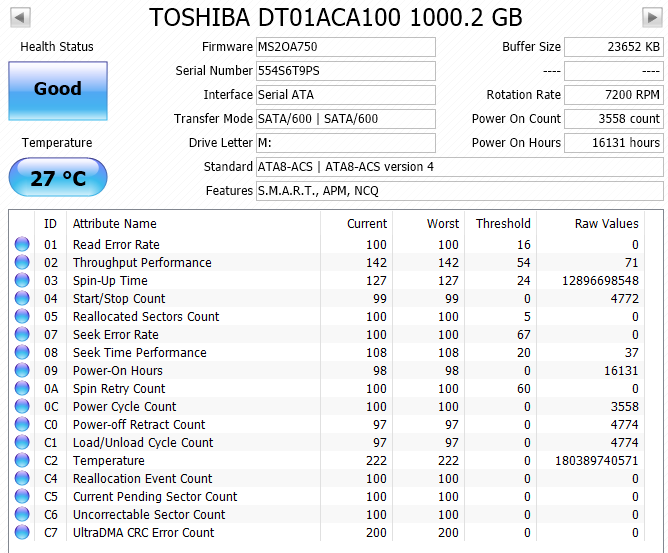Click the Good health status button
Screen dimensions: 668x553
(58, 91)
